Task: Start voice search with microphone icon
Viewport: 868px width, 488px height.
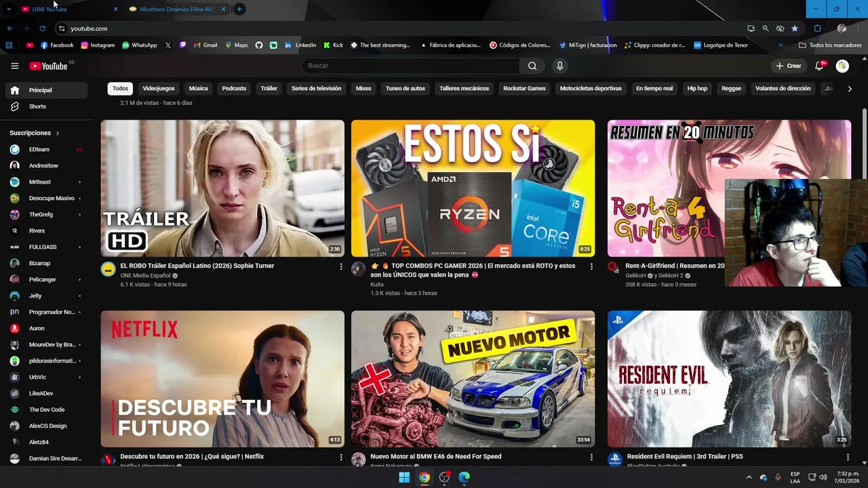Action: [559, 66]
